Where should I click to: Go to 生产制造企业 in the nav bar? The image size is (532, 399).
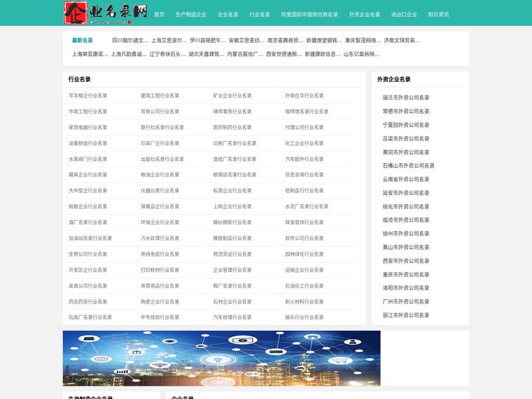191,15
